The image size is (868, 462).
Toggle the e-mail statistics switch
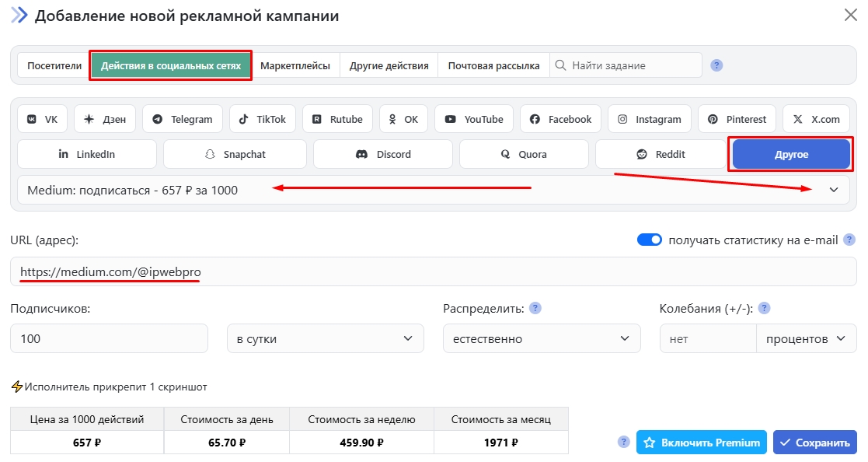[649, 240]
